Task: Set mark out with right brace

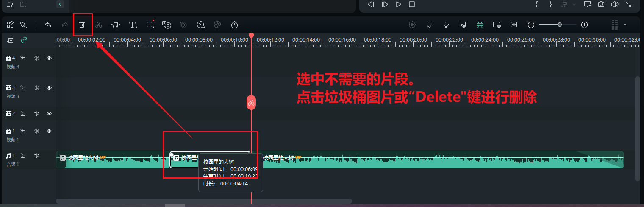Action: click(550, 4)
